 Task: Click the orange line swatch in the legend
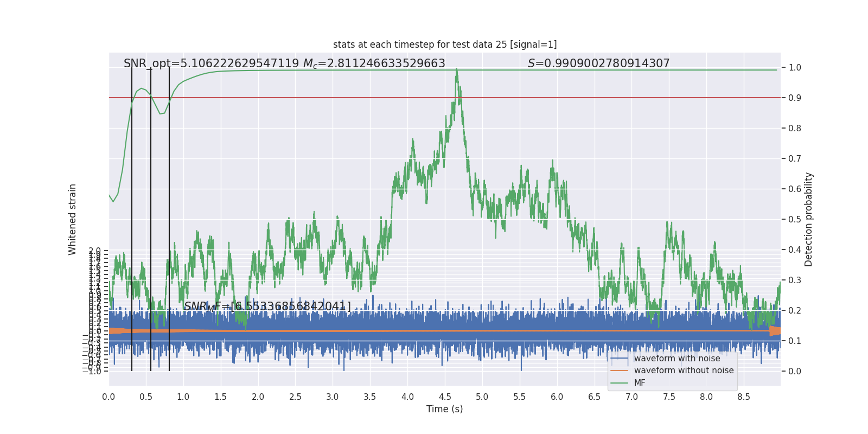pos(619,371)
